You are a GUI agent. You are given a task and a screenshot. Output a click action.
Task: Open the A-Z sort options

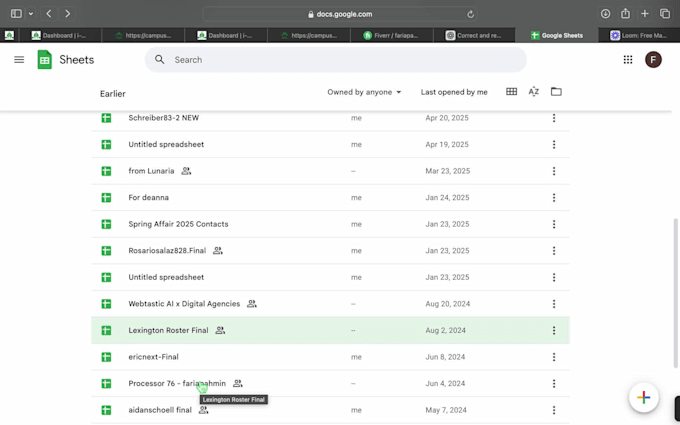533,92
